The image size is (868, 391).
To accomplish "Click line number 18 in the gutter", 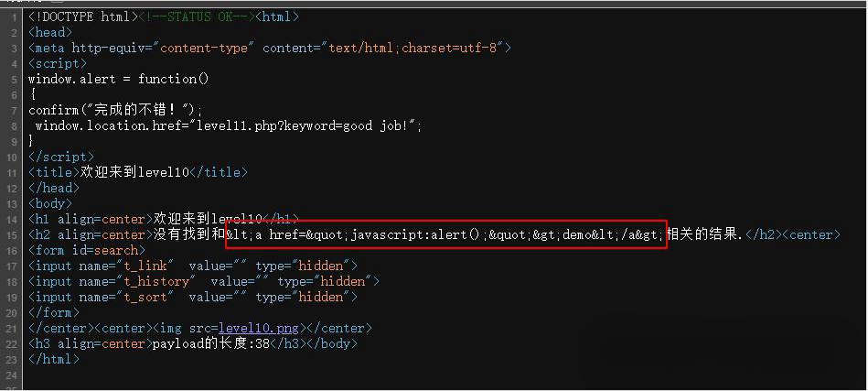I will 12,282.
